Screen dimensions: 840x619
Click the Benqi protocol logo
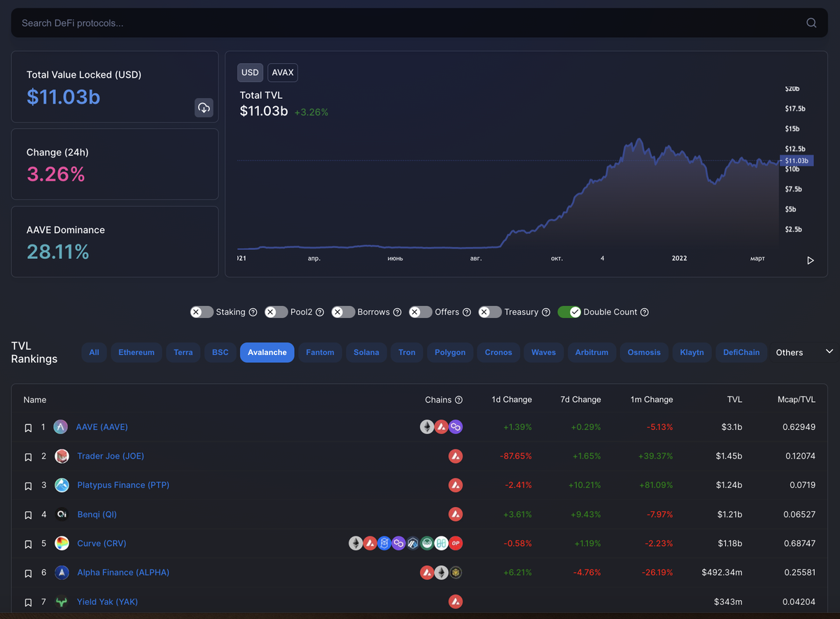tap(62, 515)
